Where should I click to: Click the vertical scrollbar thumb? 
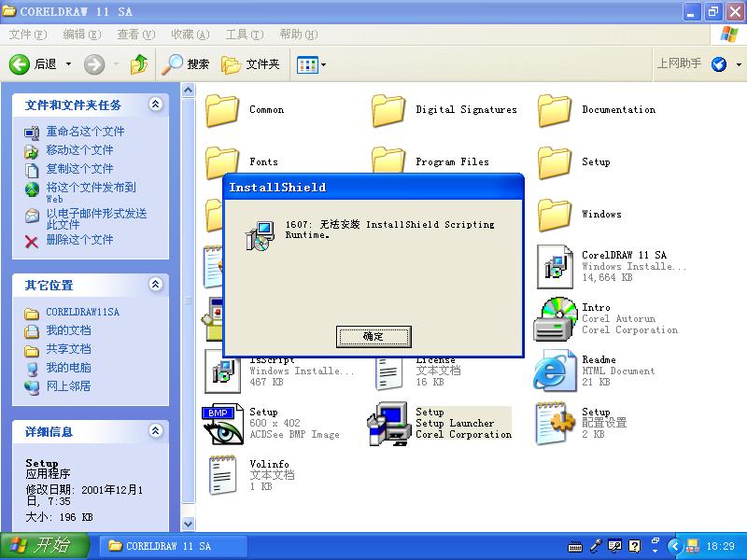[x=189, y=300]
